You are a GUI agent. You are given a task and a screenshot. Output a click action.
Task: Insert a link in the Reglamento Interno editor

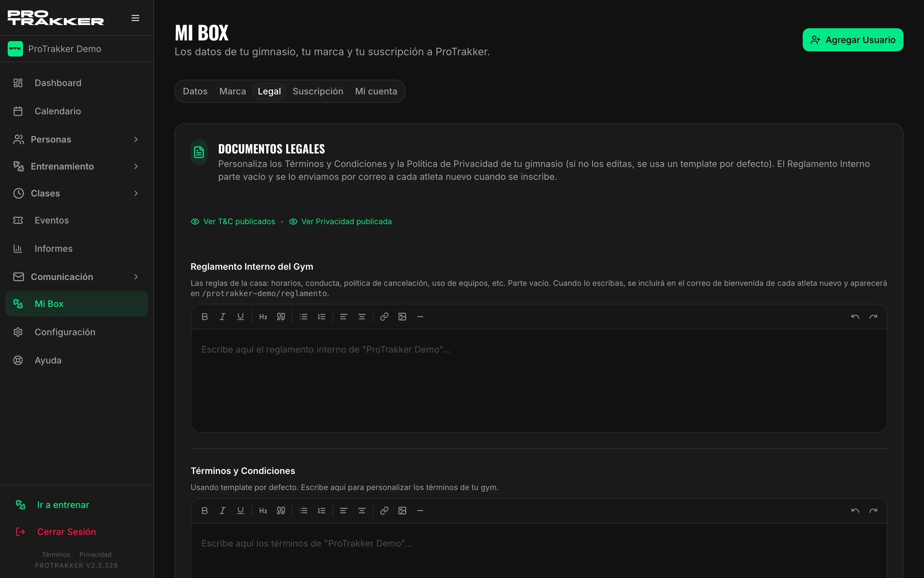[384, 317]
